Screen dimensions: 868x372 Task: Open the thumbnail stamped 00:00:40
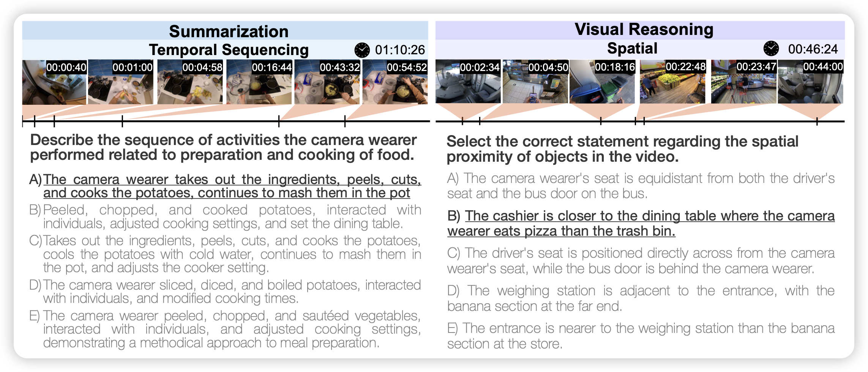[x=54, y=82]
